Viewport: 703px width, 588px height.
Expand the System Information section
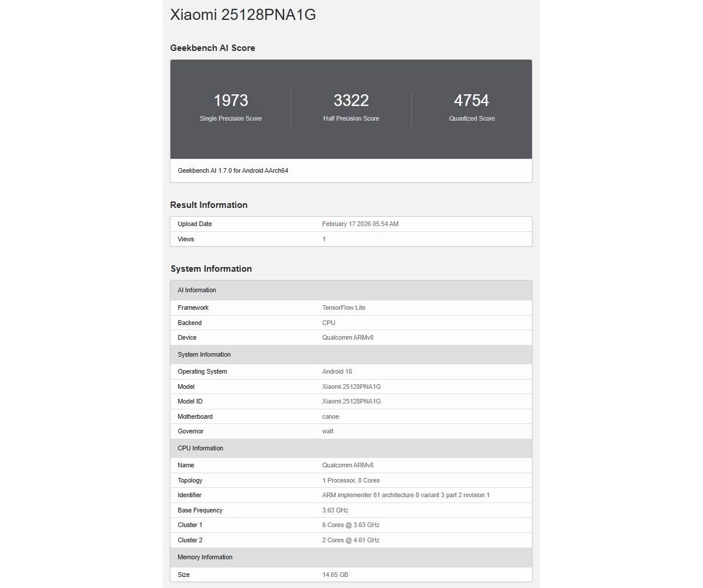[x=211, y=268]
